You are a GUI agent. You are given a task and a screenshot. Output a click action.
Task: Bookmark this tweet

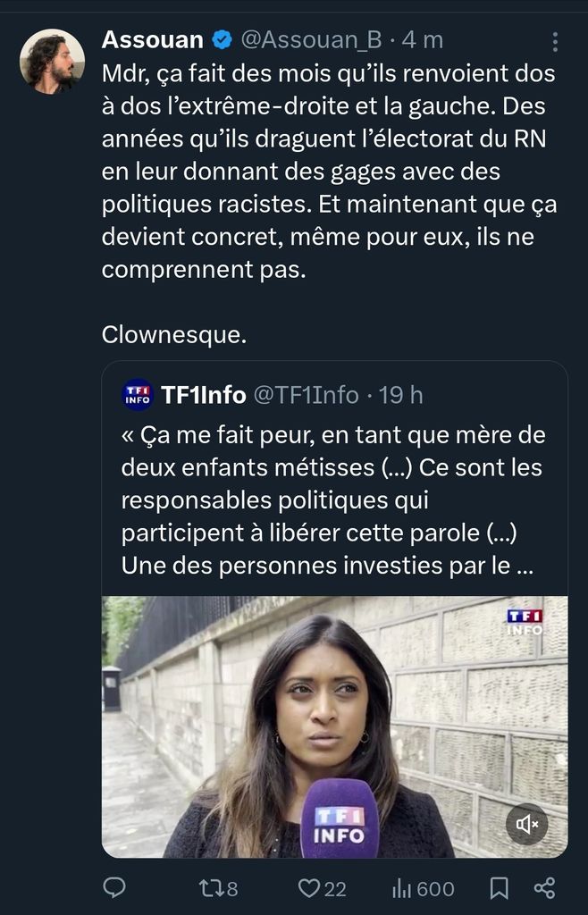(x=500, y=887)
